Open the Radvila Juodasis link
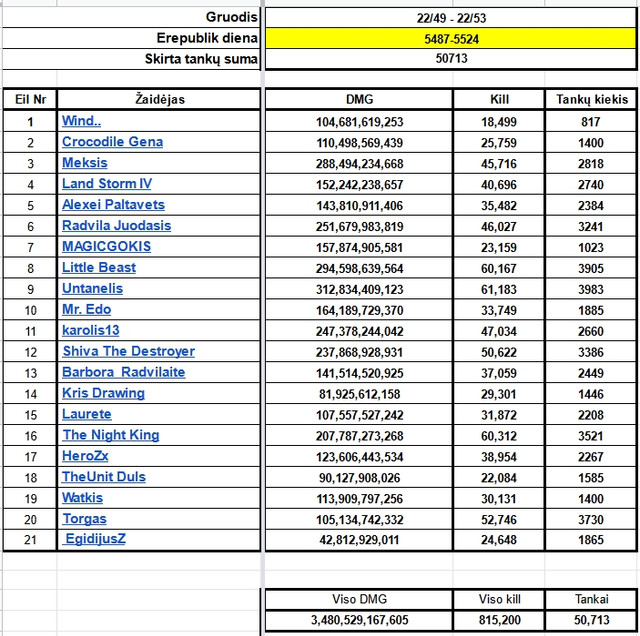The height and width of the screenshot is (636, 640). 116,225
